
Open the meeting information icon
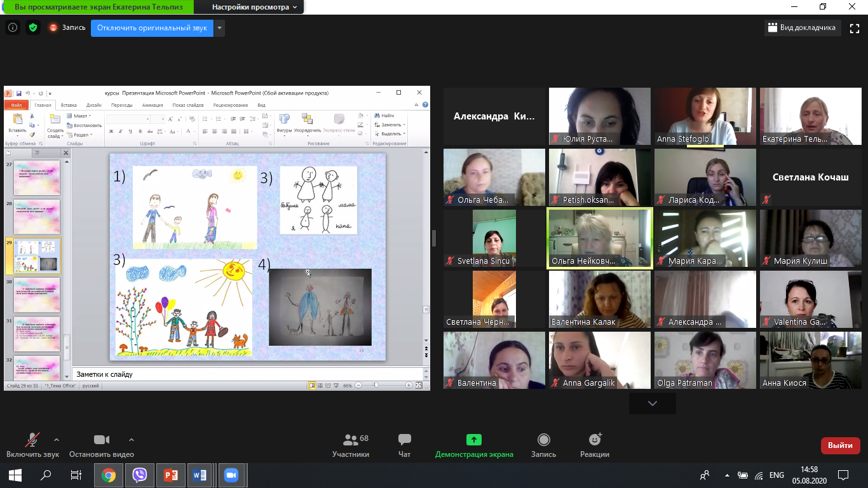pos(13,27)
